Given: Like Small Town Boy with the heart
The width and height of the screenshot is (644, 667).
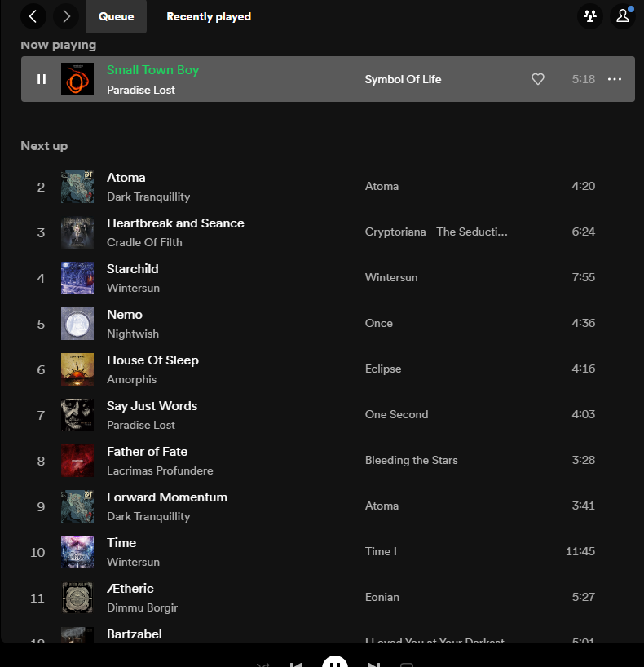Looking at the screenshot, I should (538, 79).
